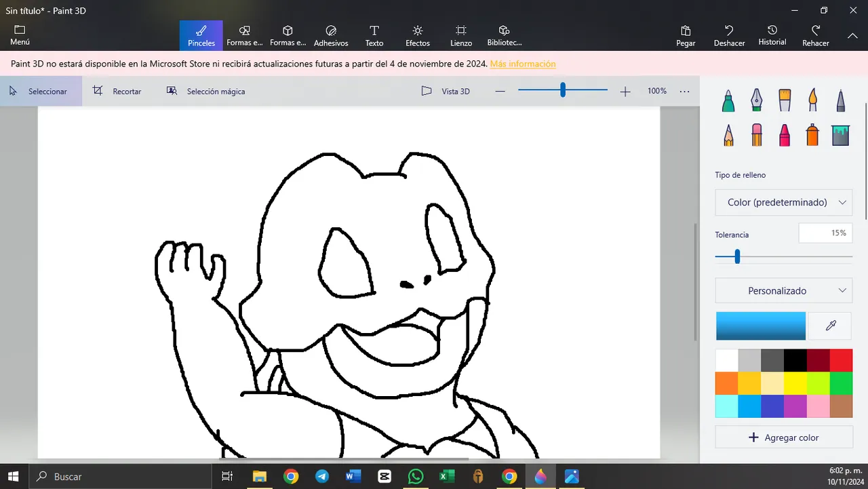This screenshot has width=868, height=489.
Task: Click the canvas vertical scrollbar
Action: pyautogui.click(x=696, y=281)
